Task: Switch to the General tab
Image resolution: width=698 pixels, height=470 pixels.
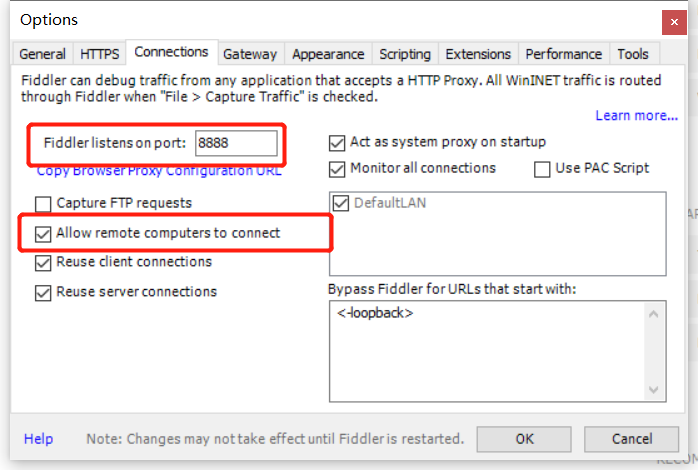Action: point(42,54)
